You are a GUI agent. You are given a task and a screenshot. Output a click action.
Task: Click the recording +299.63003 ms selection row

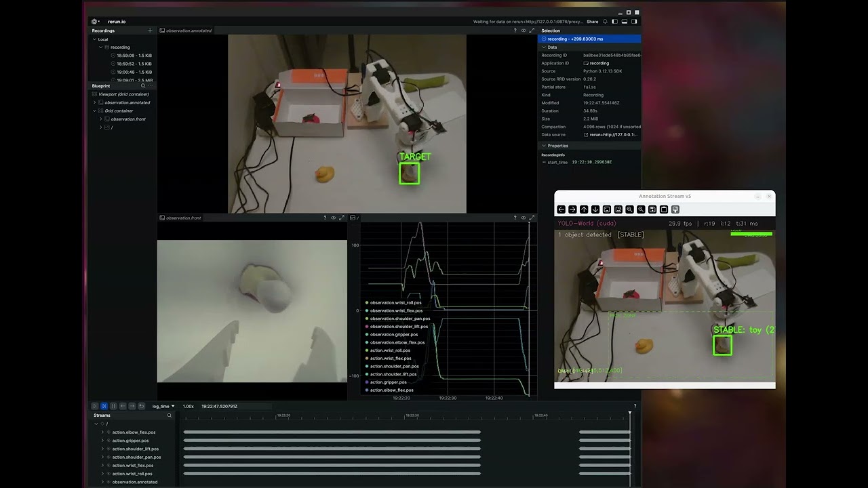coord(589,39)
